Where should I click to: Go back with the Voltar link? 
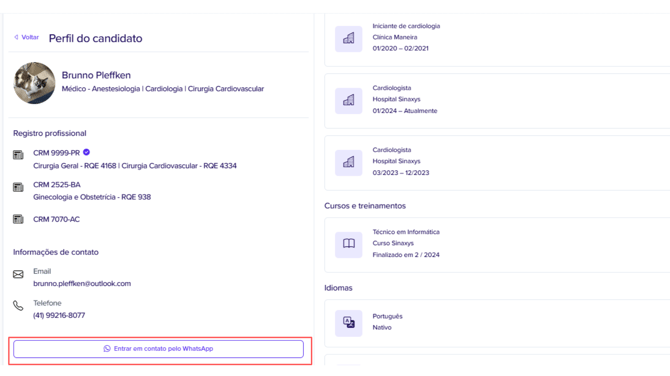26,37
